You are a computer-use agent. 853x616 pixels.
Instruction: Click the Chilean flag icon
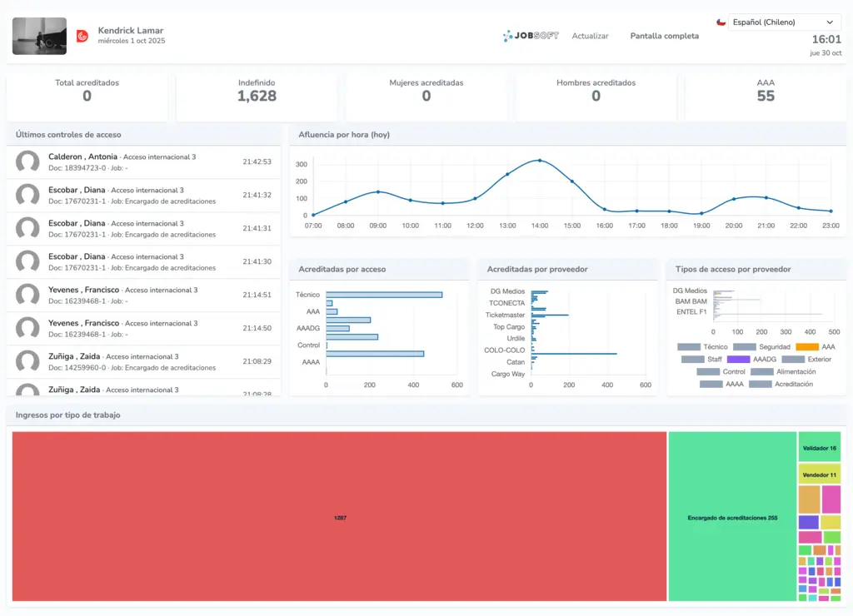(x=721, y=22)
